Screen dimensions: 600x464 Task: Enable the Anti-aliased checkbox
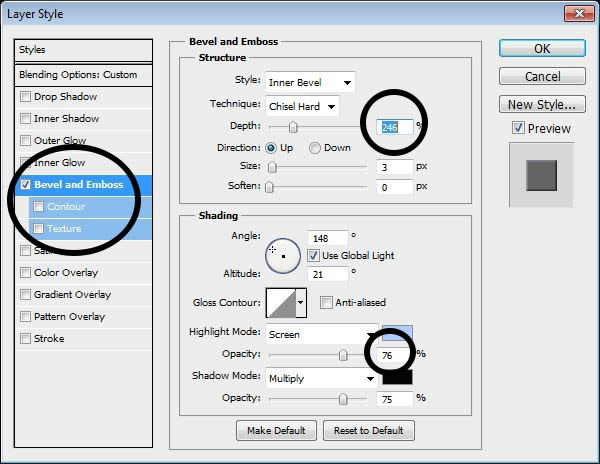tap(326, 303)
